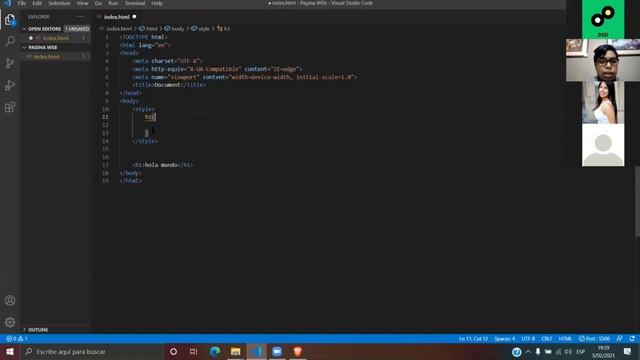Click the taskbar clock and date
The height and width of the screenshot is (360, 640).
coord(604,352)
